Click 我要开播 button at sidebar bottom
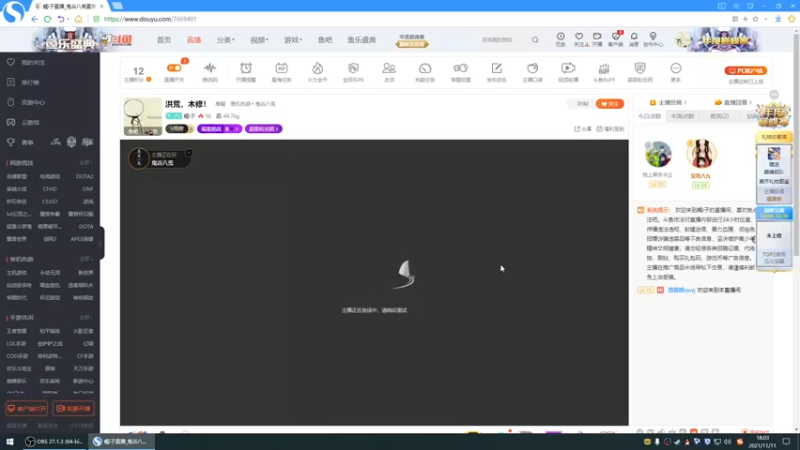 tap(73, 409)
